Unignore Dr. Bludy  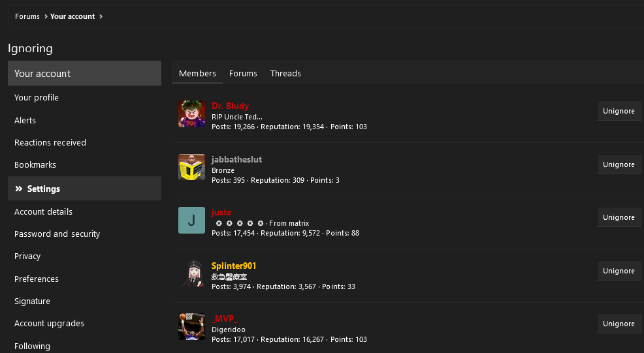tap(619, 111)
